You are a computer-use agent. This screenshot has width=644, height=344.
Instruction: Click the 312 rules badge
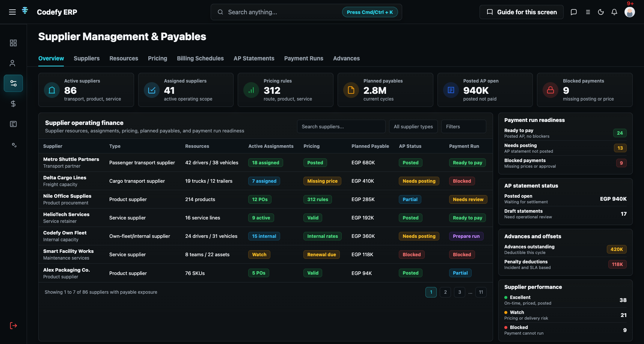click(x=318, y=199)
